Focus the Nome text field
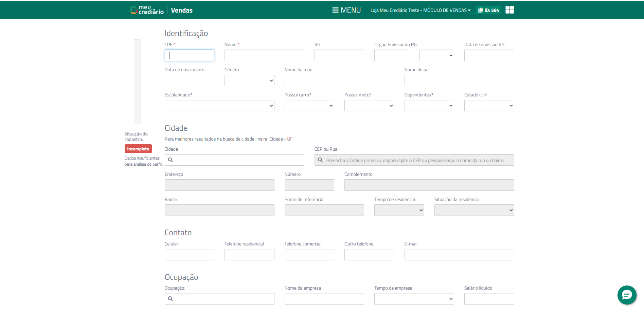The height and width of the screenshot is (312, 644). coord(264,55)
